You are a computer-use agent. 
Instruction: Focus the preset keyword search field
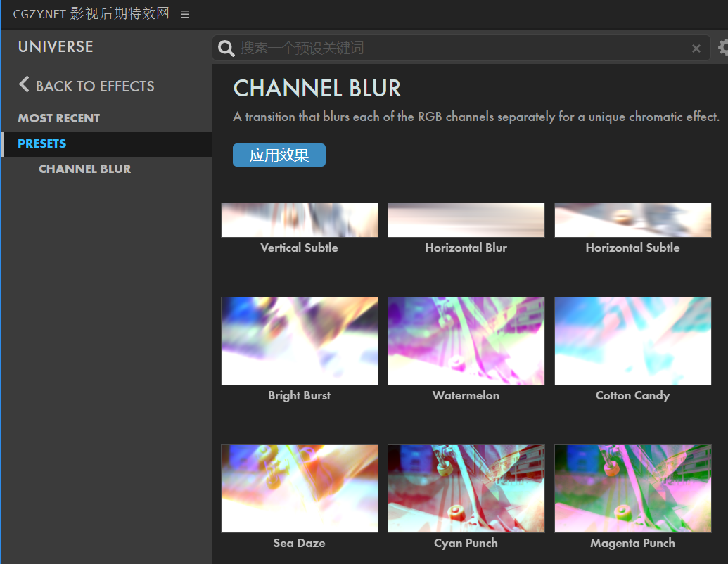coord(462,48)
